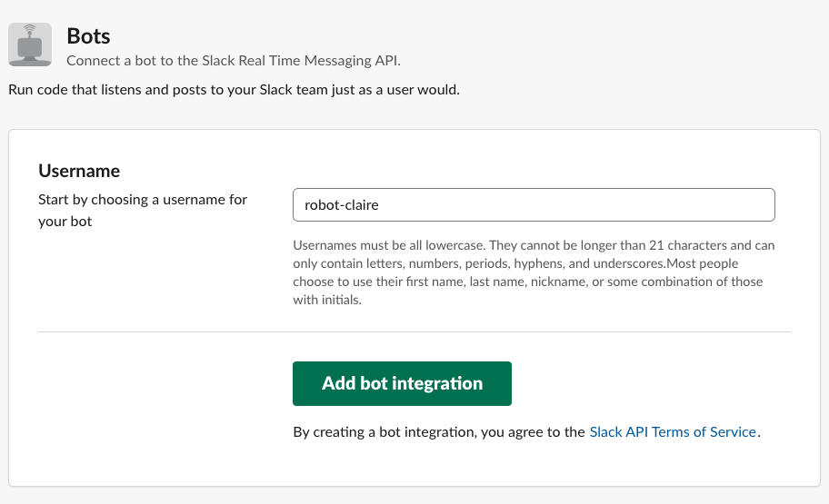Focus the bot username input field
The image size is (829, 504).
pos(534,205)
